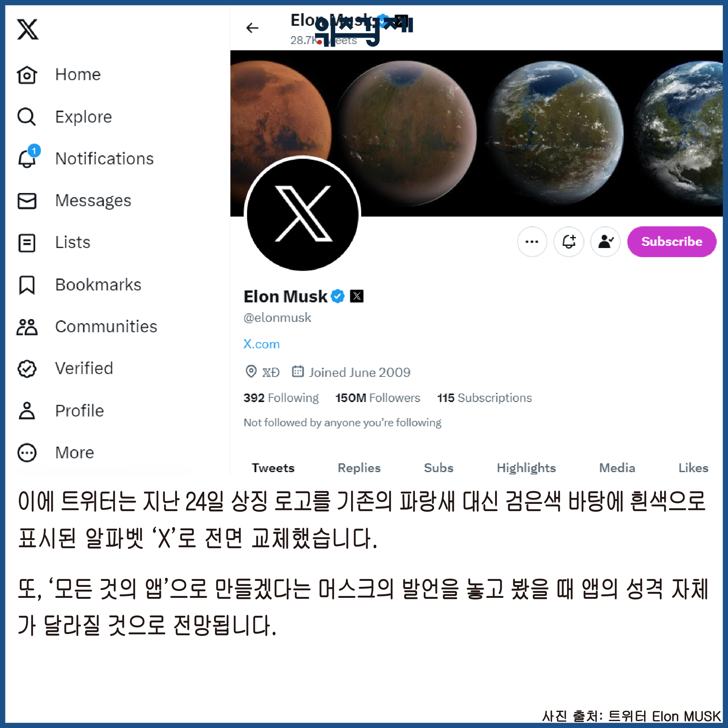Toggle the tweet notification bell for Elon Musk
The height and width of the screenshot is (728, 728).
click(x=569, y=241)
